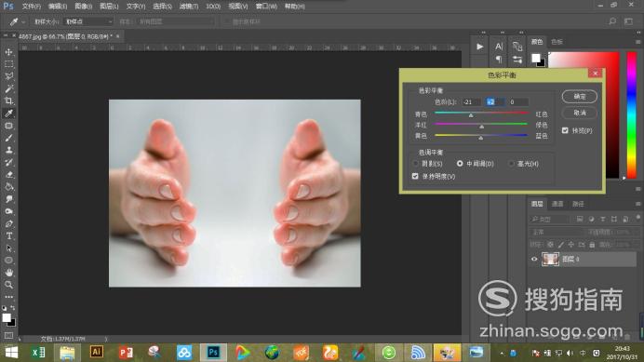Select the Paint Bucket tool
Screen dimensions: 644x362
tap(8, 187)
